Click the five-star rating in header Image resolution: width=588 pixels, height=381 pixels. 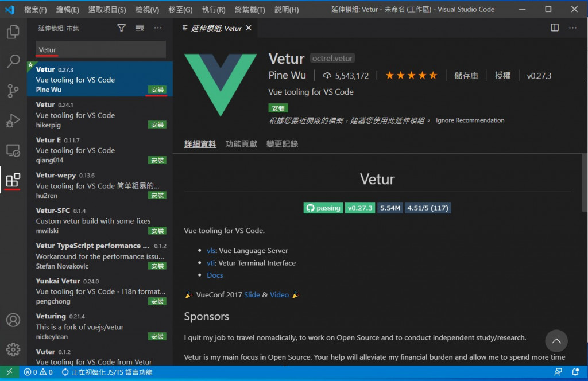coord(411,76)
